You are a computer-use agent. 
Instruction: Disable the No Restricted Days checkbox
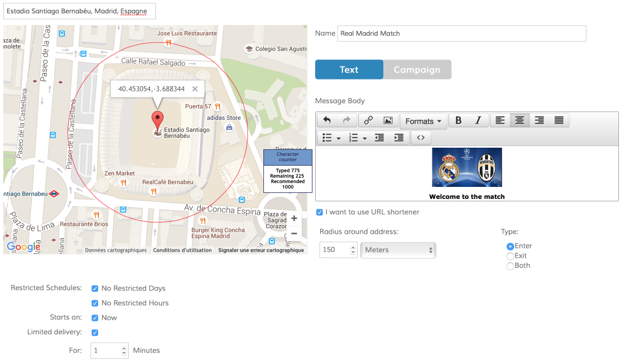(95, 288)
